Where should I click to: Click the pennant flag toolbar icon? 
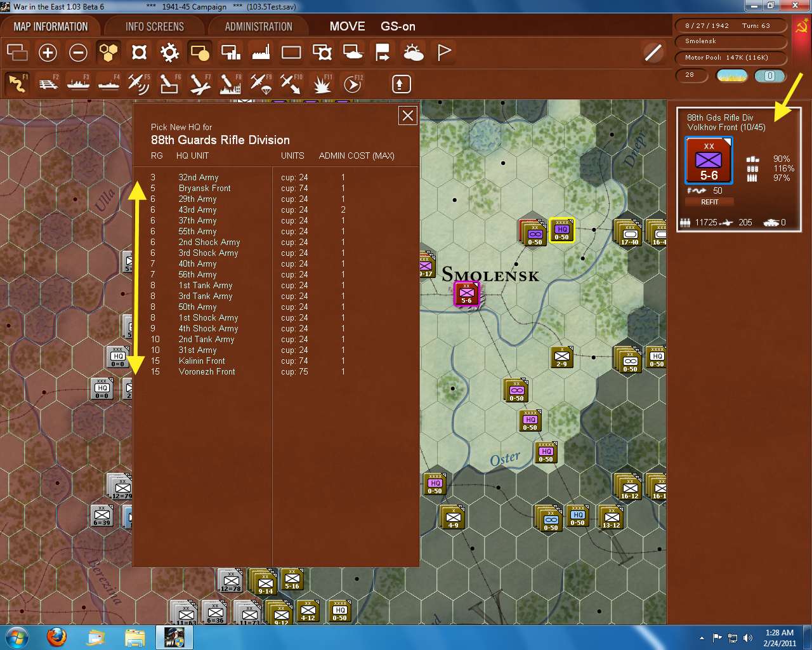[x=443, y=53]
